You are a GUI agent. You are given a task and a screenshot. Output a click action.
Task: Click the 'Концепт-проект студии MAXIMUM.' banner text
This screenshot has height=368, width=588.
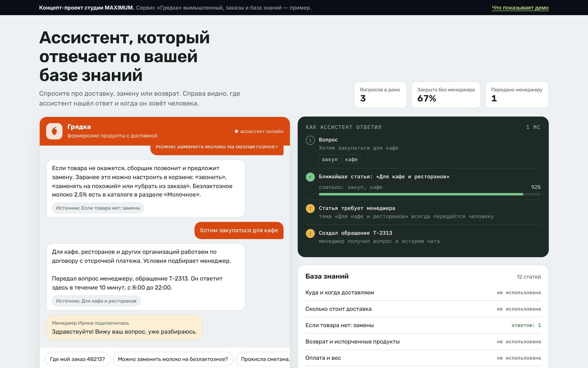87,8
